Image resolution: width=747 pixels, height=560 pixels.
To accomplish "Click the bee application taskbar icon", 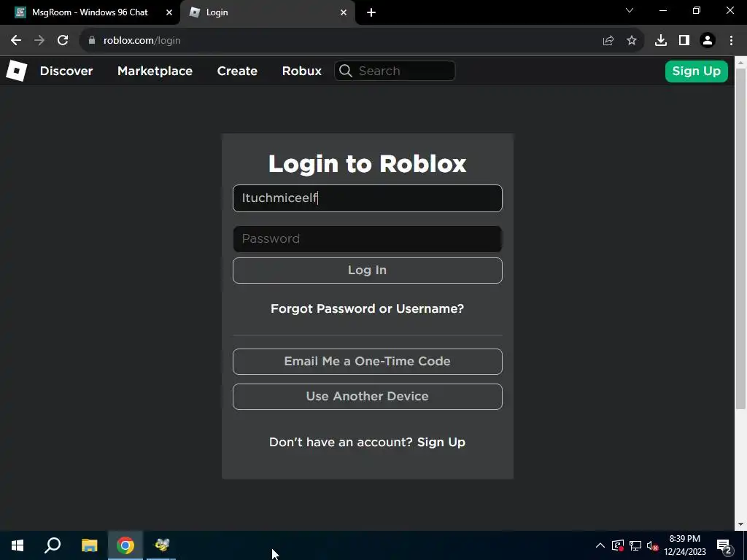I will pos(161,545).
